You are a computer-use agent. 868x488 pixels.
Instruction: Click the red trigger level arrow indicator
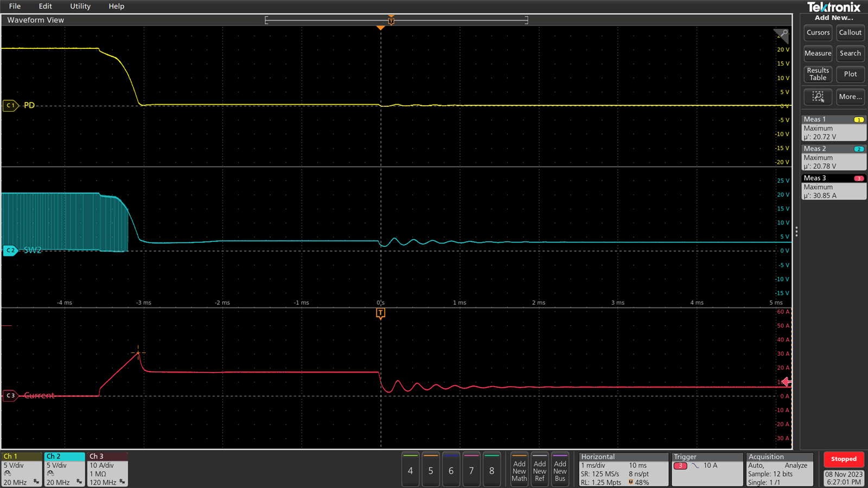786,382
